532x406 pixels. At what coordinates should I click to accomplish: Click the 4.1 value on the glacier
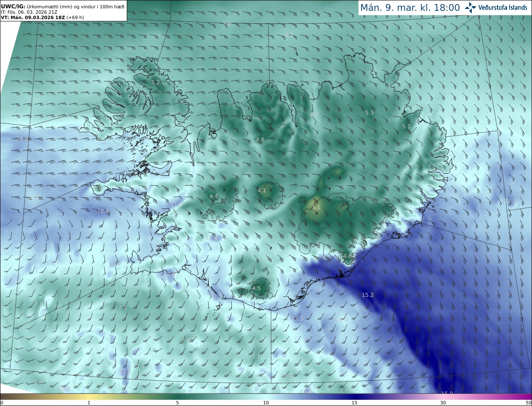coord(262,191)
